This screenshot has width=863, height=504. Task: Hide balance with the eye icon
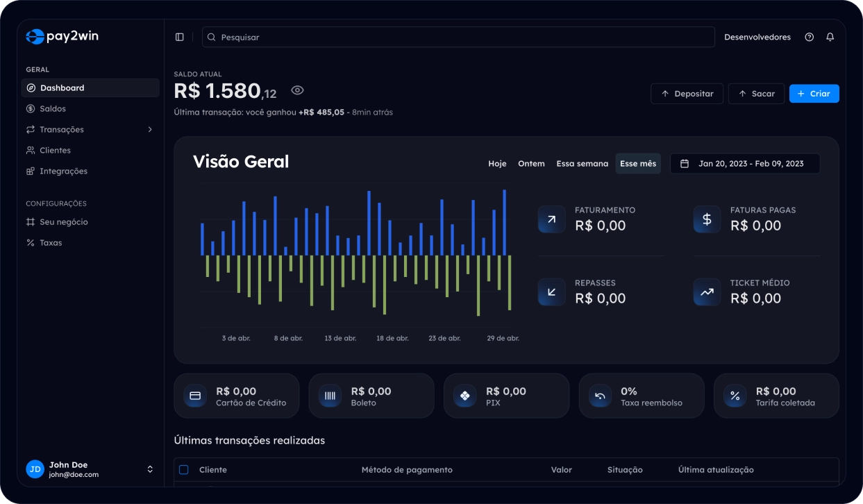[x=297, y=90]
